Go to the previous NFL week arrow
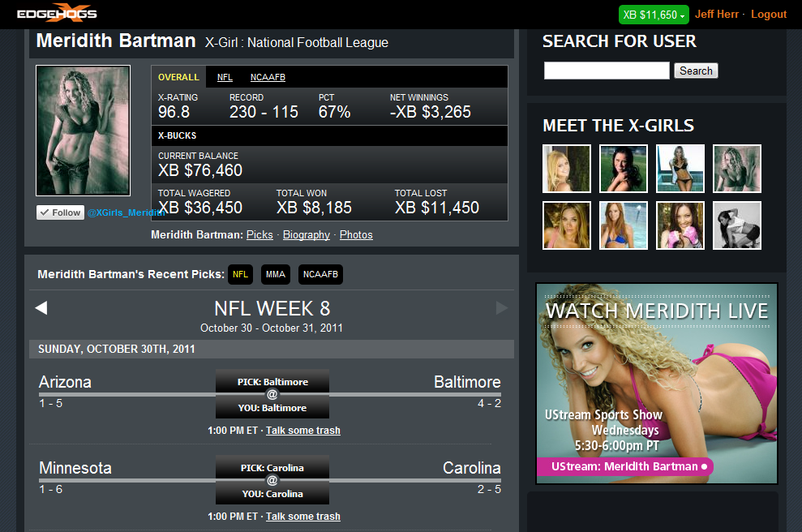Screen dimensions: 802x532 click(41, 308)
